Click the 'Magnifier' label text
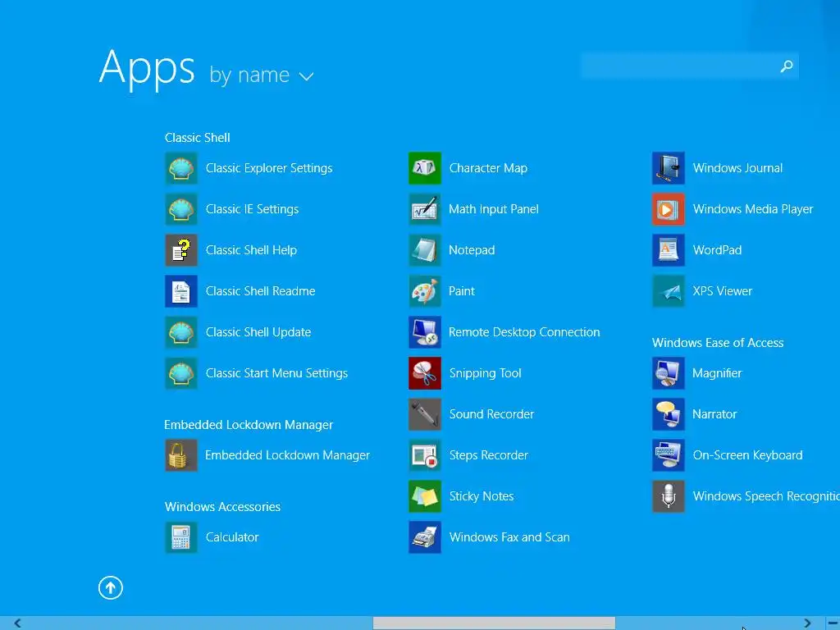Screen dimensions: 840x630 point(717,373)
